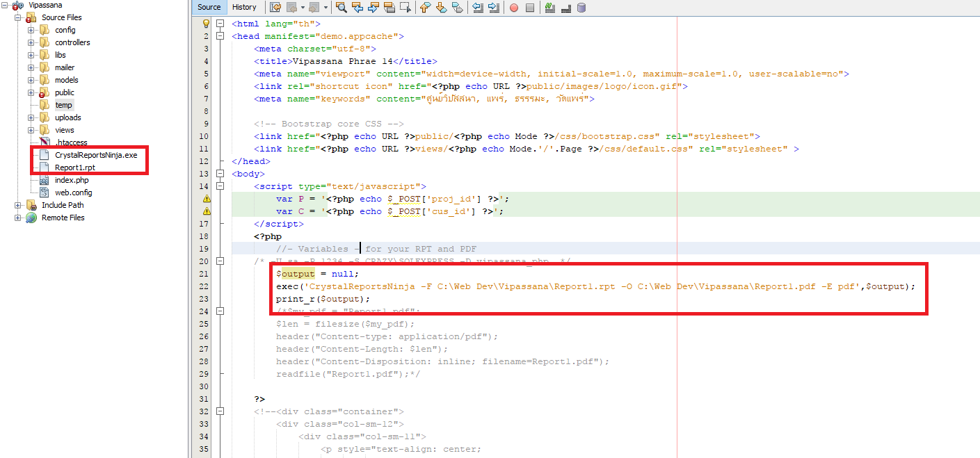Shift line left toolbar icon
Screen dimensions: 980x458
click(x=478, y=7)
